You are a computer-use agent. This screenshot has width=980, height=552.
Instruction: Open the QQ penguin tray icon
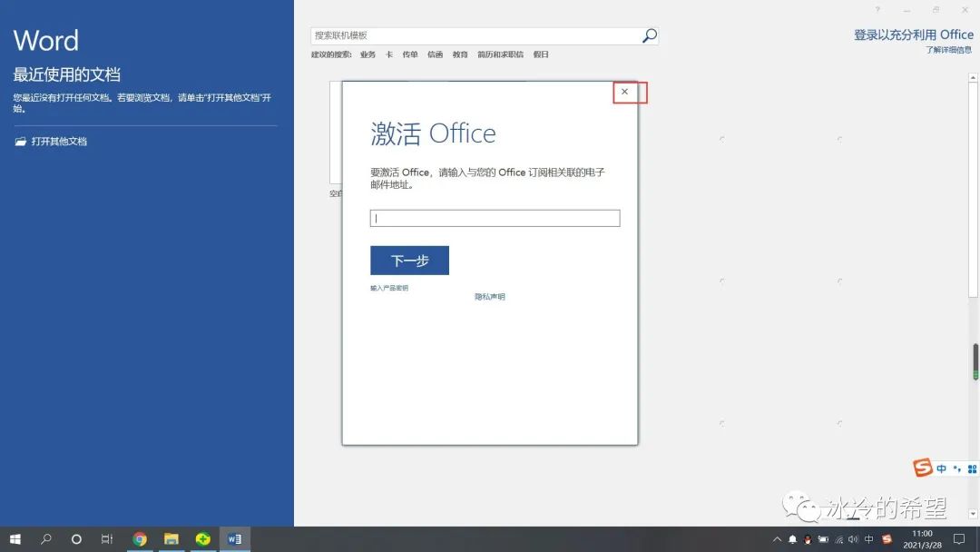pos(808,539)
